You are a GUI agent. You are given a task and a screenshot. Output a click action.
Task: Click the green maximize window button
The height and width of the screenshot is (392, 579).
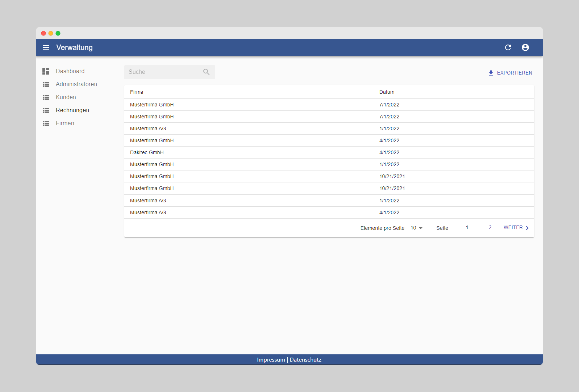click(58, 33)
